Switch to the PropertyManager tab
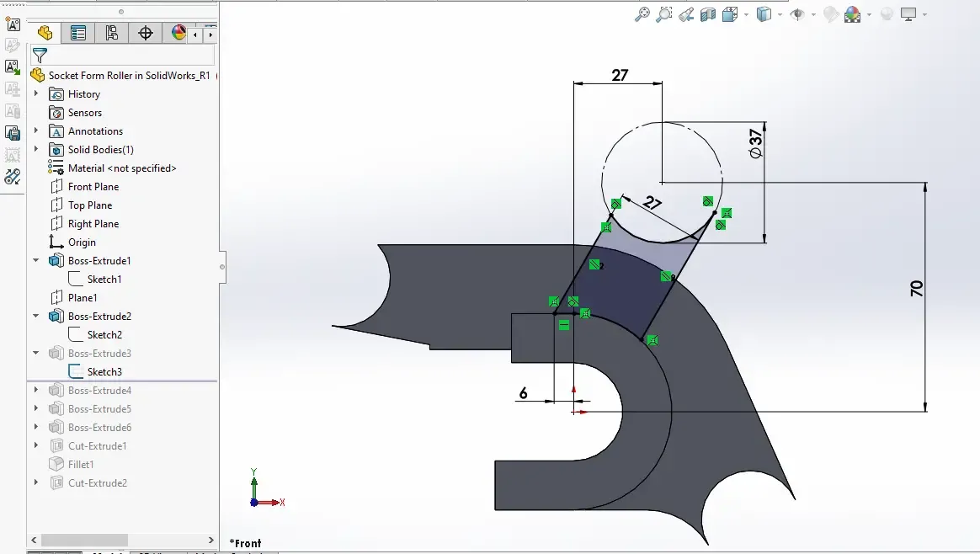 tap(78, 33)
